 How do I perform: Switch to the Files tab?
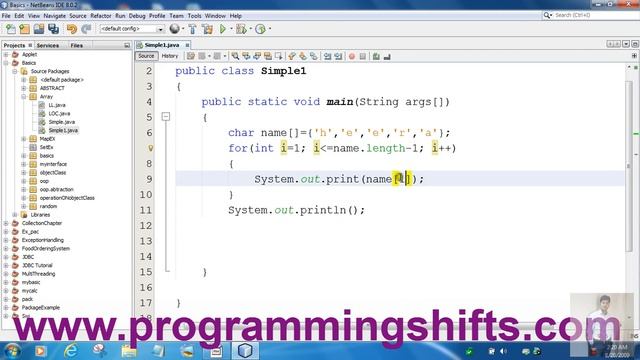click(x=77, y=45)
